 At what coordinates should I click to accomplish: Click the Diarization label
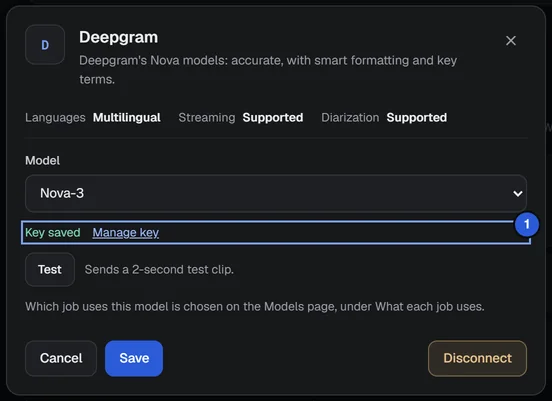[x=350, y=117]
